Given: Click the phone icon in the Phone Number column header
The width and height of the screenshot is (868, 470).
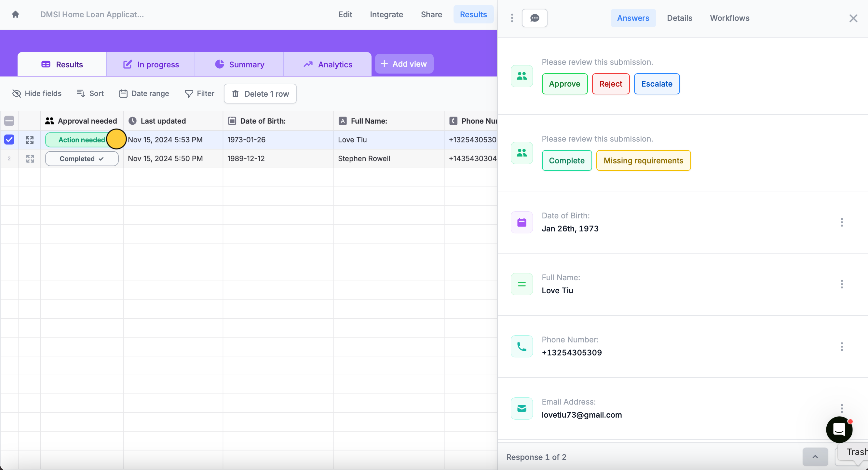Looking at the screenshot, I should pyautogui.click(x=453, y=121).
